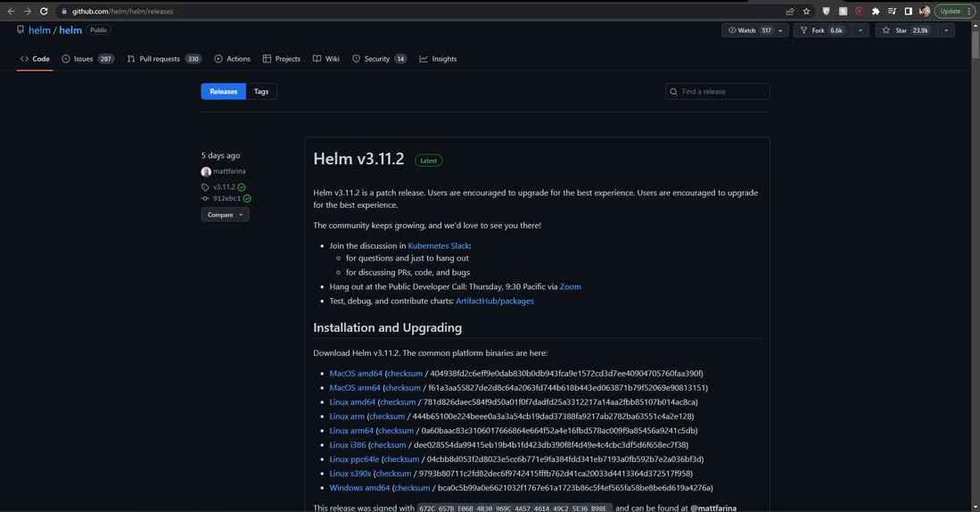Open the Wiki tab

coord(326,59)
